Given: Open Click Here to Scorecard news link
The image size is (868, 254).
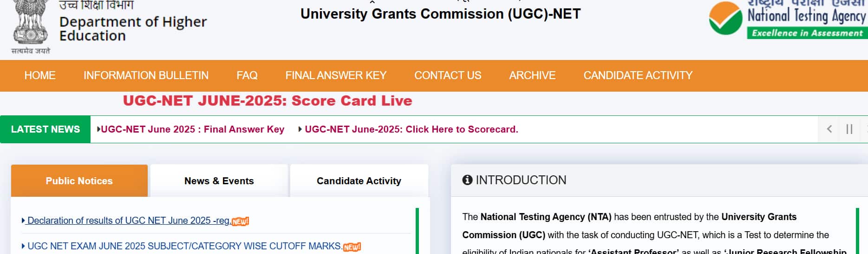Looking at the screenshot, I should (411, 129).
